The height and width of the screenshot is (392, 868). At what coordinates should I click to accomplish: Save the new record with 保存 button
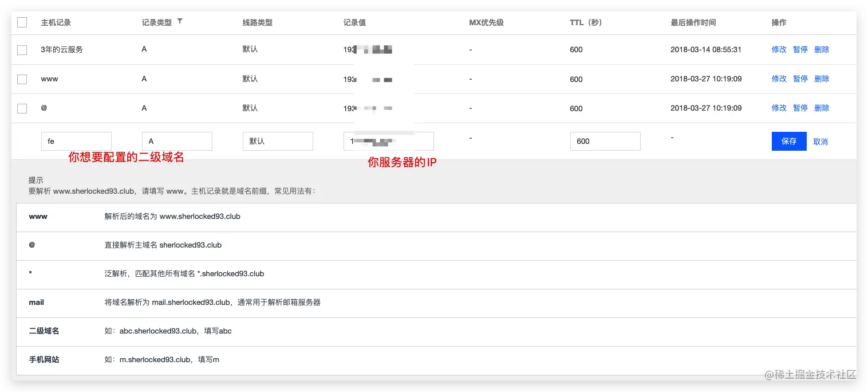click(x=789, y=141)
